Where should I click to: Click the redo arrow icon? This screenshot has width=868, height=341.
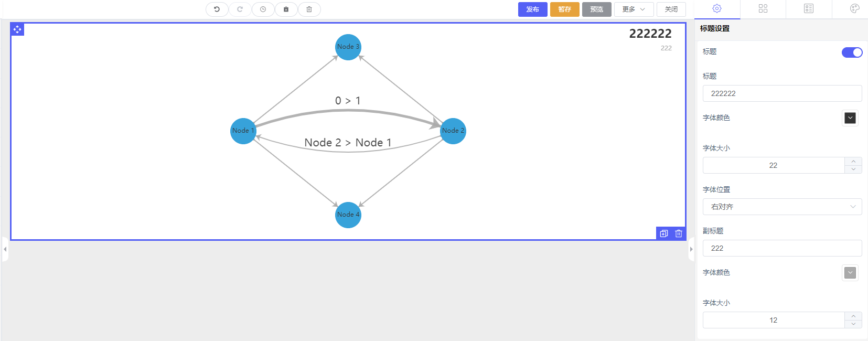[x=240, y=9]
